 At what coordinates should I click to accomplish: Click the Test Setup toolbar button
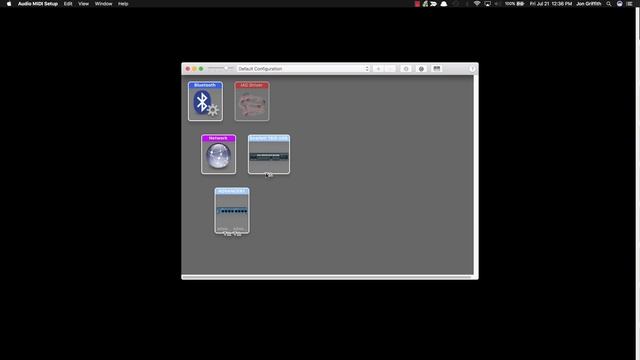pos(437,69)
